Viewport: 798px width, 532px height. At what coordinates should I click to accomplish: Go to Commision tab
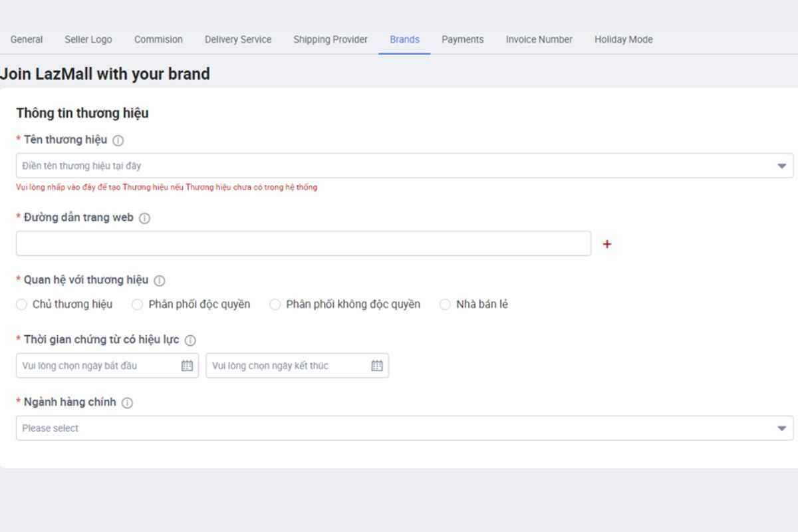pos(158,40)
